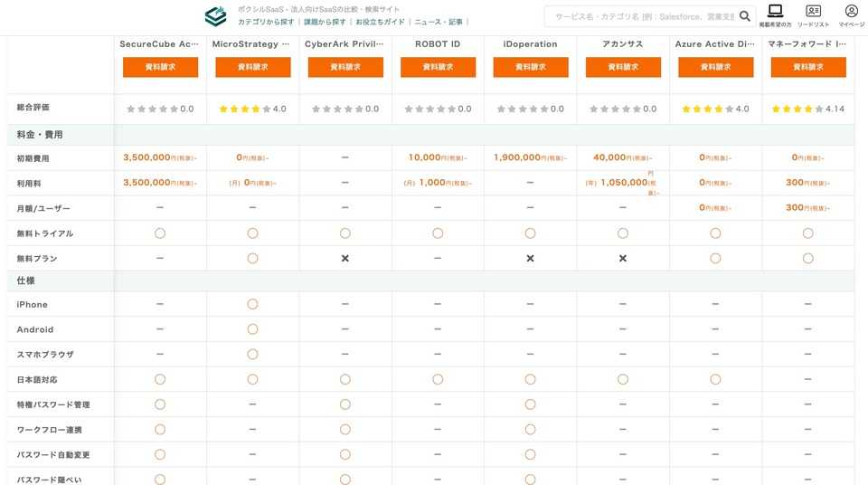Click the 無料トライアル row label
868x485 pixels.
pos(45,234)
